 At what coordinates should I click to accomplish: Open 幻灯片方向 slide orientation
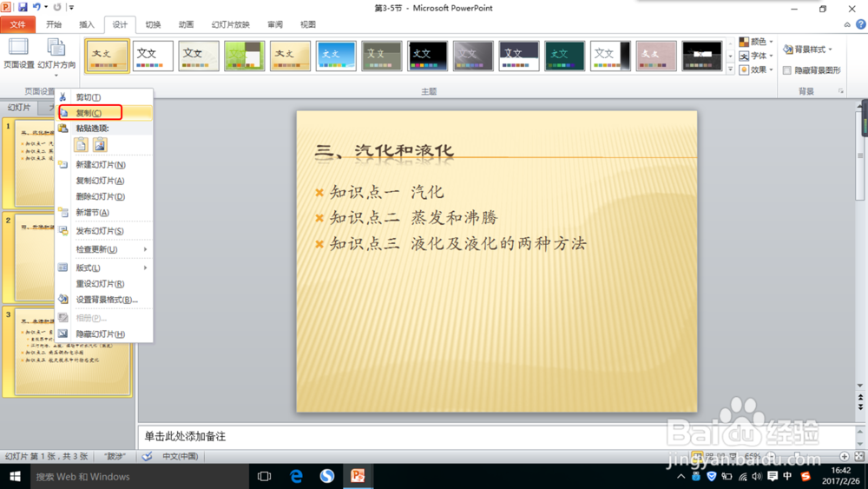tap(56, 57)
